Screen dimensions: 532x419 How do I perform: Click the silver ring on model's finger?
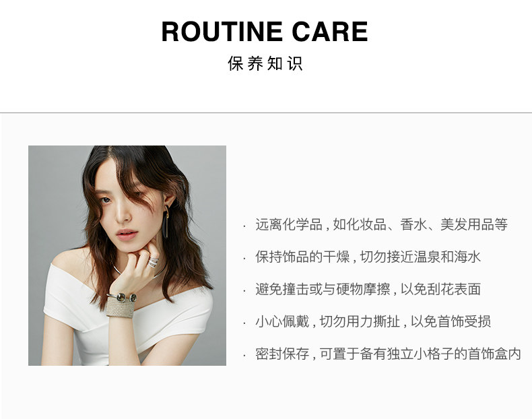(153, 262)
